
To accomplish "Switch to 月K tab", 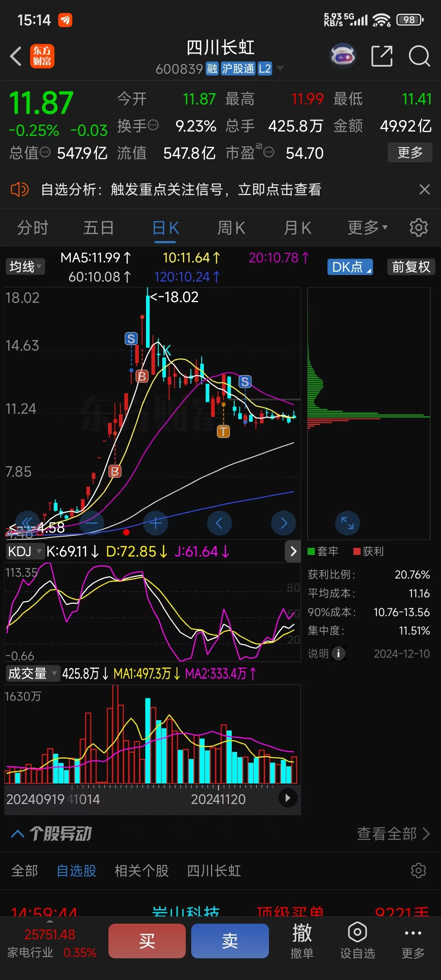I will [297, 228].
